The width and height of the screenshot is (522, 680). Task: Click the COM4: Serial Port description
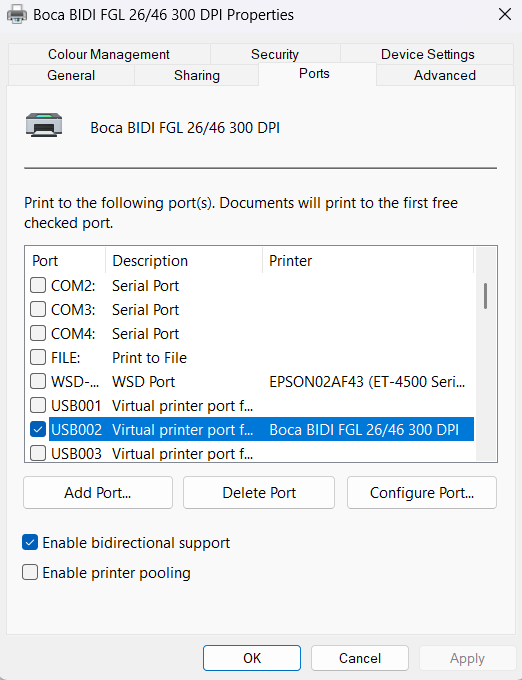[146, 333]
